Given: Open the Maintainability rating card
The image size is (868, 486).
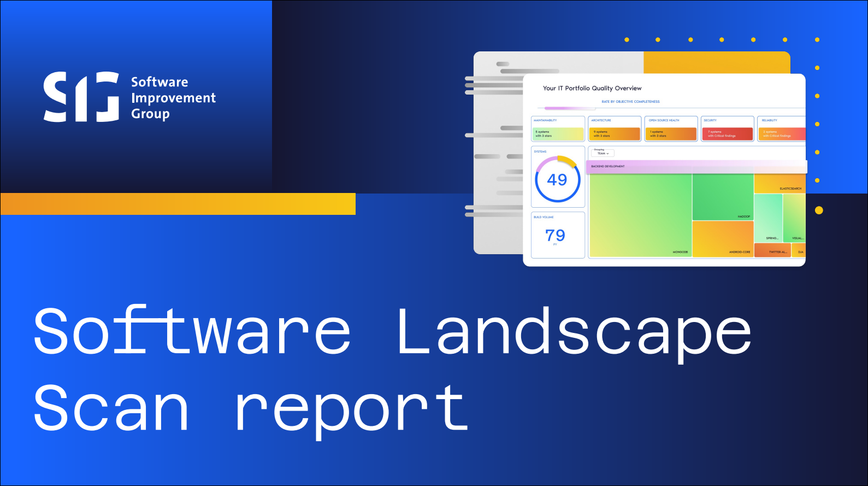Looking at the screenshot, I should tap(558, 129).
